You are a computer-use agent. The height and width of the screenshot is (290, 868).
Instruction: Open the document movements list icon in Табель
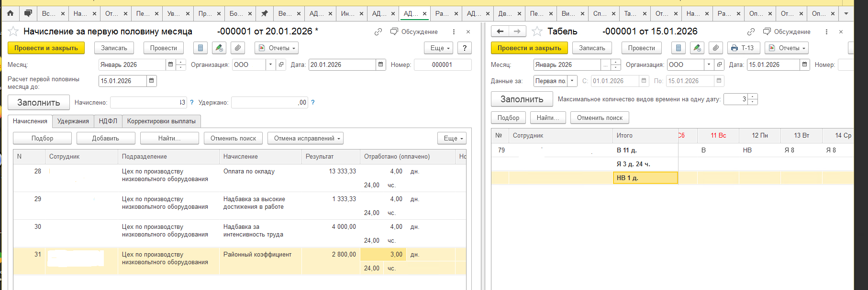(679, 48)
